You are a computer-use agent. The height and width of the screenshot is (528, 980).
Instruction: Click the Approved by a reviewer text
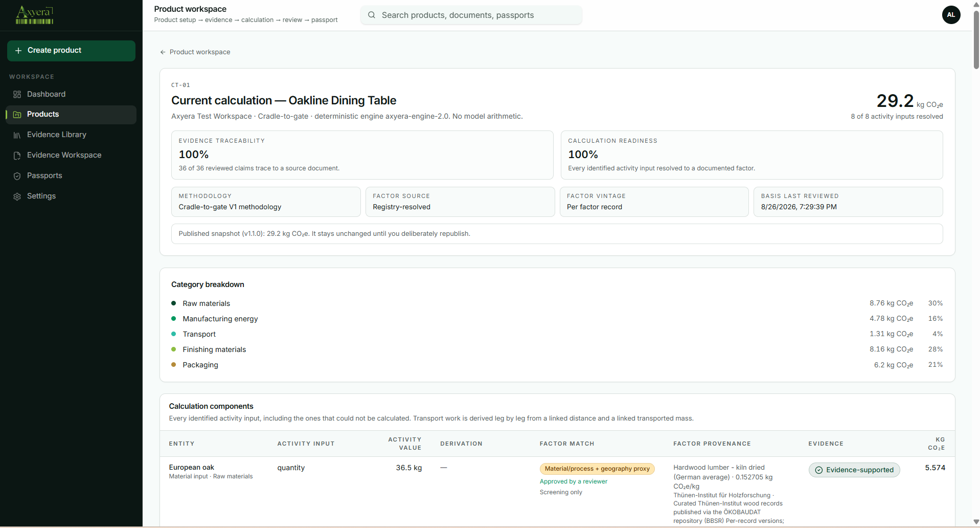coord(574,481)
